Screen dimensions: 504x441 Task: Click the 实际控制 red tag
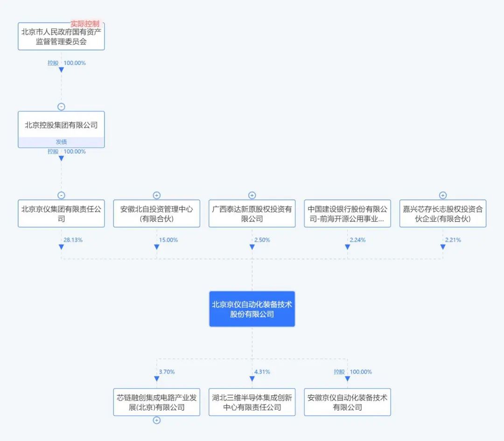[85, 24]
